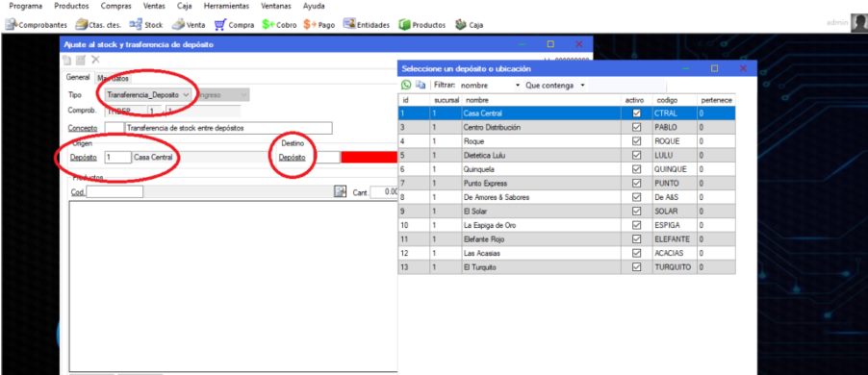Image resolution: width=868 pixels, height=375 pixels.
Task: Open the Ventas menu
Action: pos(154,6)
